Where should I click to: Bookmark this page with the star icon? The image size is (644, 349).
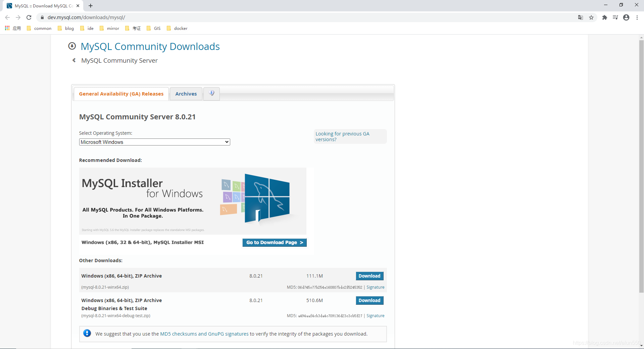[591, 17]
